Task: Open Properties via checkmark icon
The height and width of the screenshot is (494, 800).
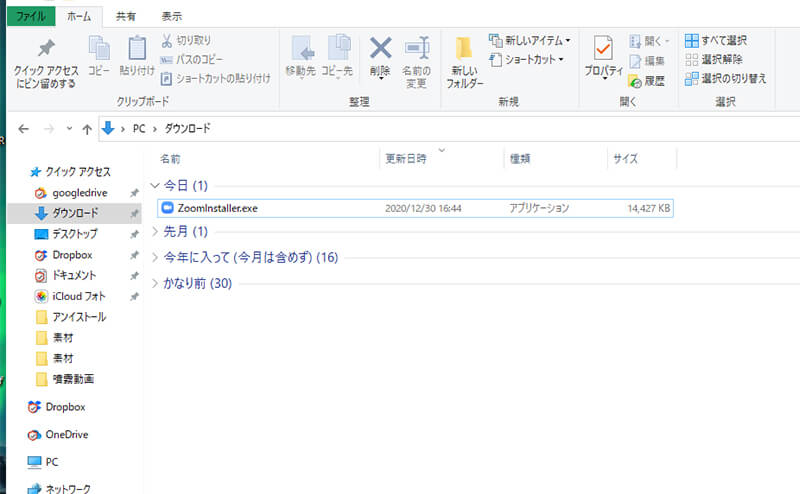Action: coord(603,50)
